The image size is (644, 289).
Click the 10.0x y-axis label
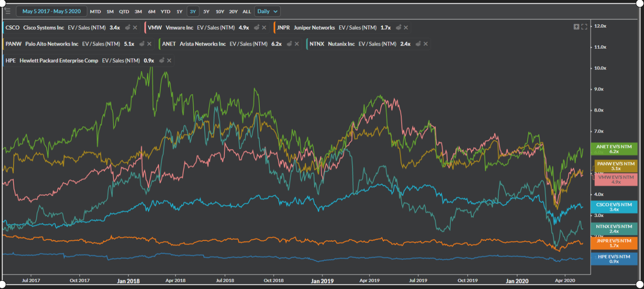click(x=600, y=68)
